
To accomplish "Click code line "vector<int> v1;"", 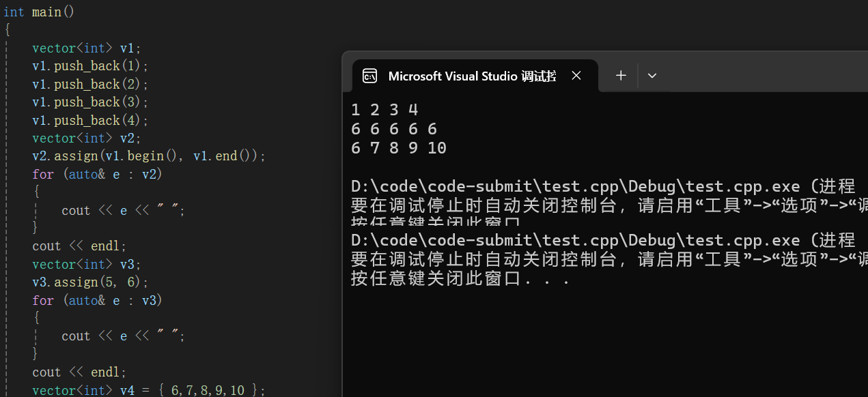I will pyautogui.click(x=87, y=48).
